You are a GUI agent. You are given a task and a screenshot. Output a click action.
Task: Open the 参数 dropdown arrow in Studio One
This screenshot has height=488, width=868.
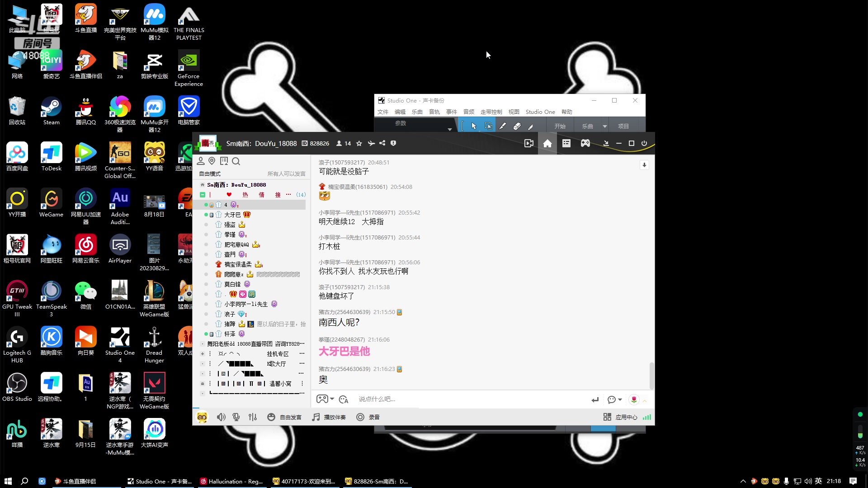pyautogui.click(x=449, y=129)
